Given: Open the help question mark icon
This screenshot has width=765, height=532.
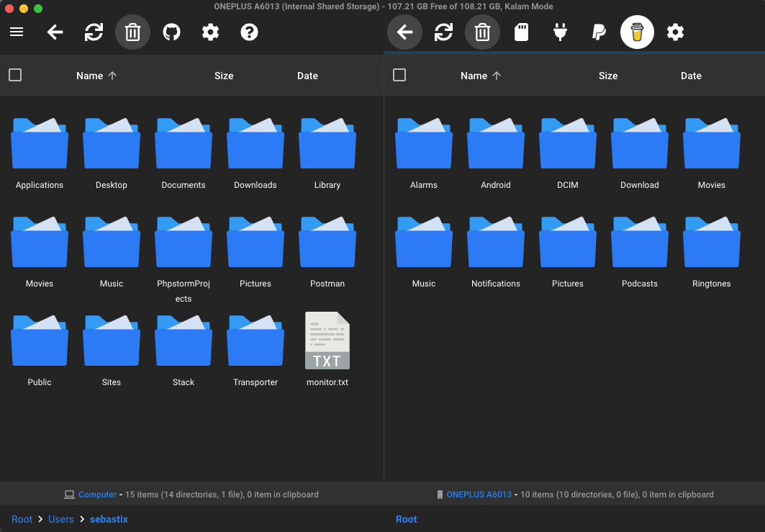Looking at the screenshot, I should click(249, 32).
